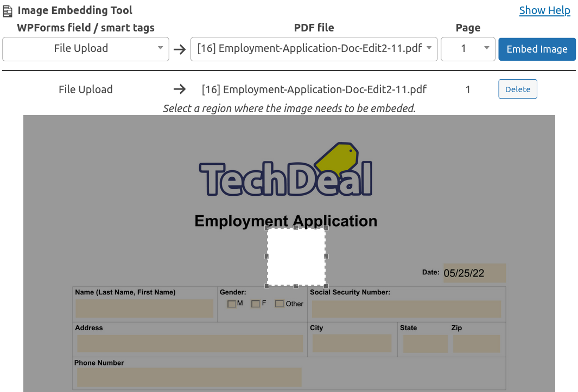Click the right-middle resize handle of selection
Image resolution: width=578 pixels, height=392 pixels.
(x=326, y=256)
